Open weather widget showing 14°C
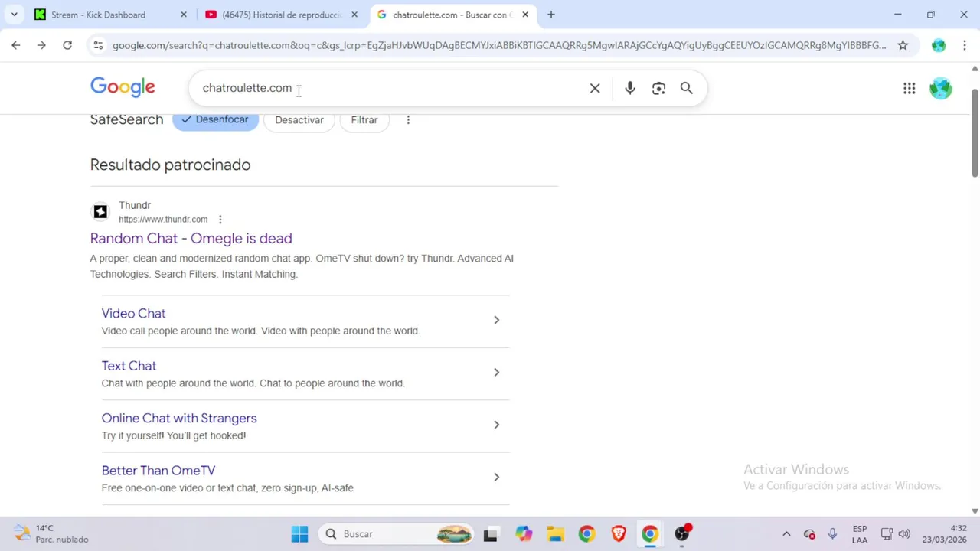 51,534
